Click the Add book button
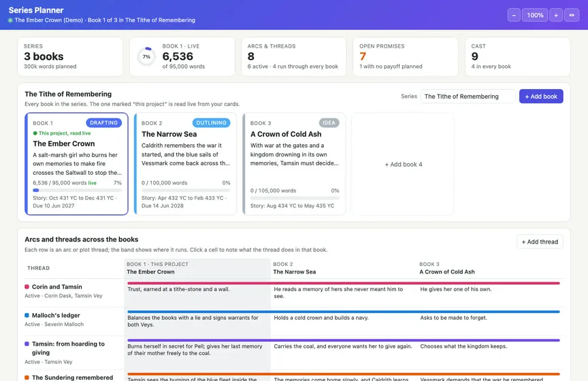Image resolution: width=588 pixels, height=381 pixels. click(x=541, y=97)
